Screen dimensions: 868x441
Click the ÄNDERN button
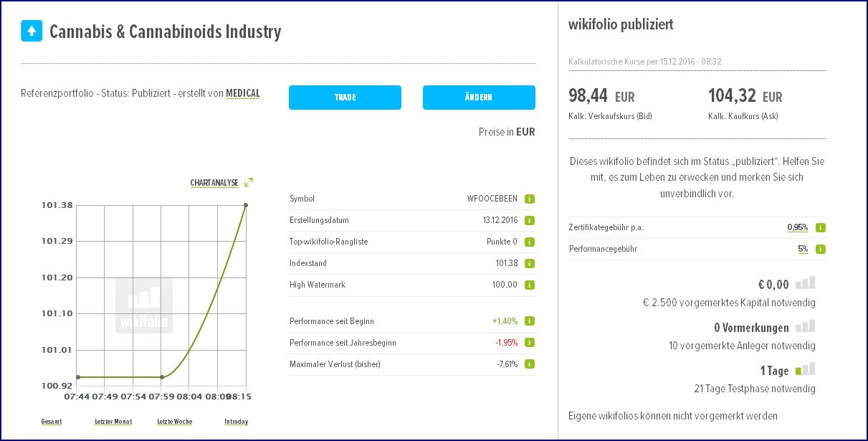[479, 98]
